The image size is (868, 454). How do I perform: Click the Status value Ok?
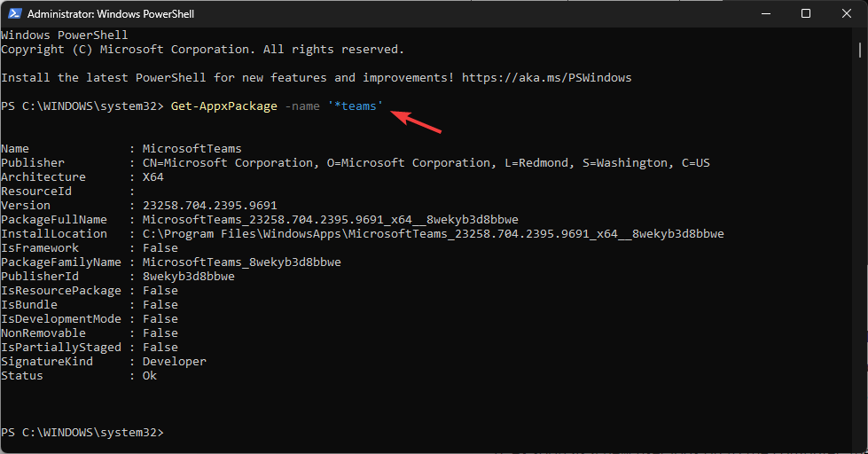point(150,376)
